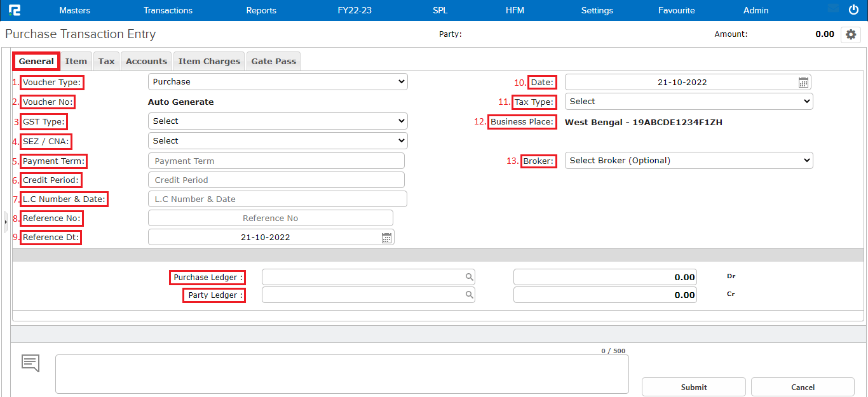This screenshot has width=868, height=397.
Task: Click the Party Ledger search magnifier
Action: pos(469,294)
